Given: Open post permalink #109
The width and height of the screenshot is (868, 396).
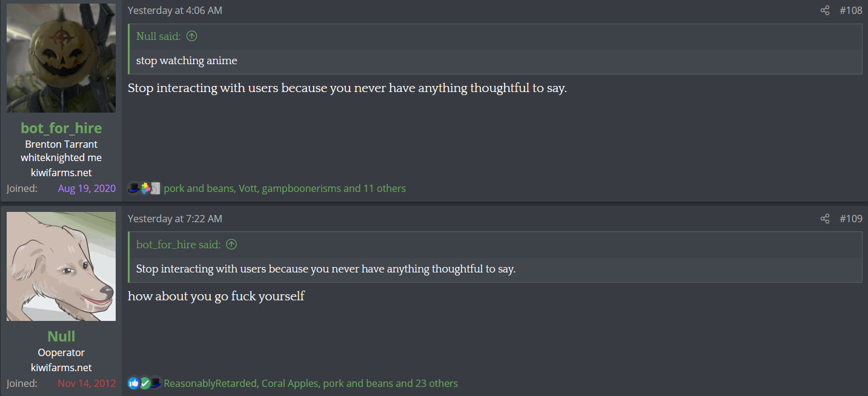Looking at the screenshot, I should [x=850, y=219].
